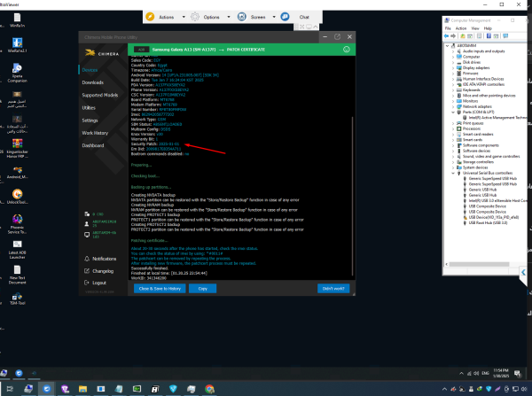The width and height of the screenshot is (532, 396).
Task: Open Chat in the remote viewer toolbar
Action: coord(304,17)
